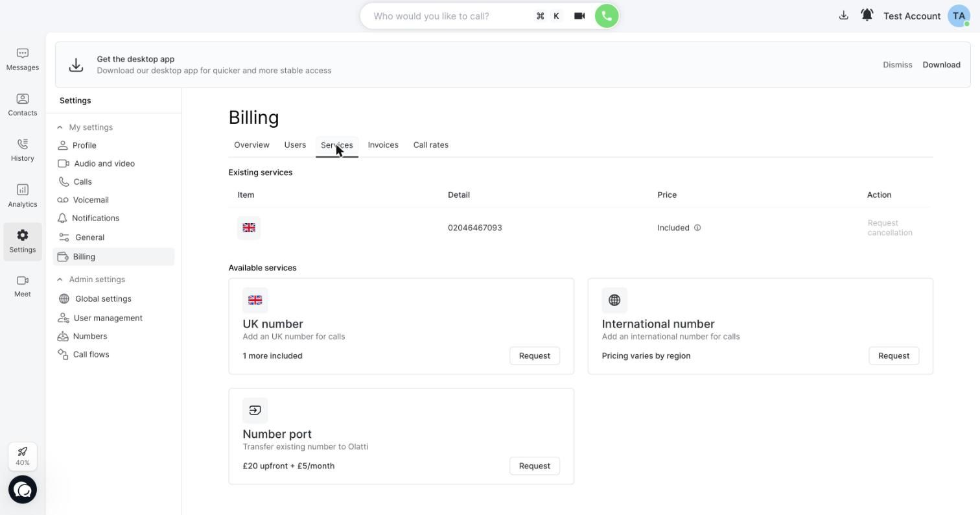Image resolution: width=980 pixels, height=515 pixels.
Task: Click the UK flag icon in existing services
Action: pyautogui.click(x=249, y=228)
